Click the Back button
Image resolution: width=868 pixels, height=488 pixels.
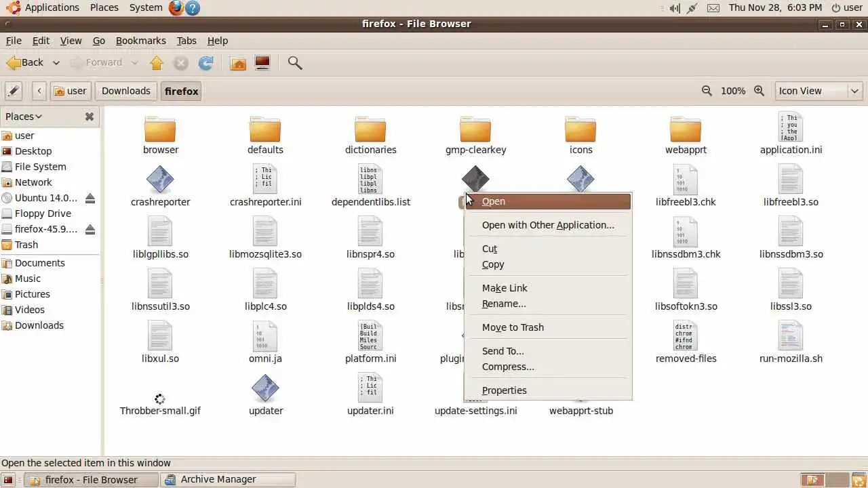point(26,63)
